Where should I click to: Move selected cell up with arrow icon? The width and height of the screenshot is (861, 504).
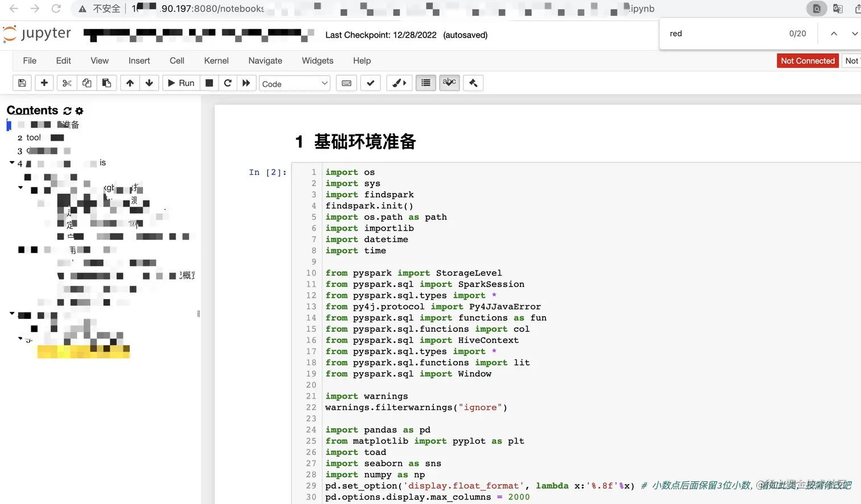pos(130,83)
